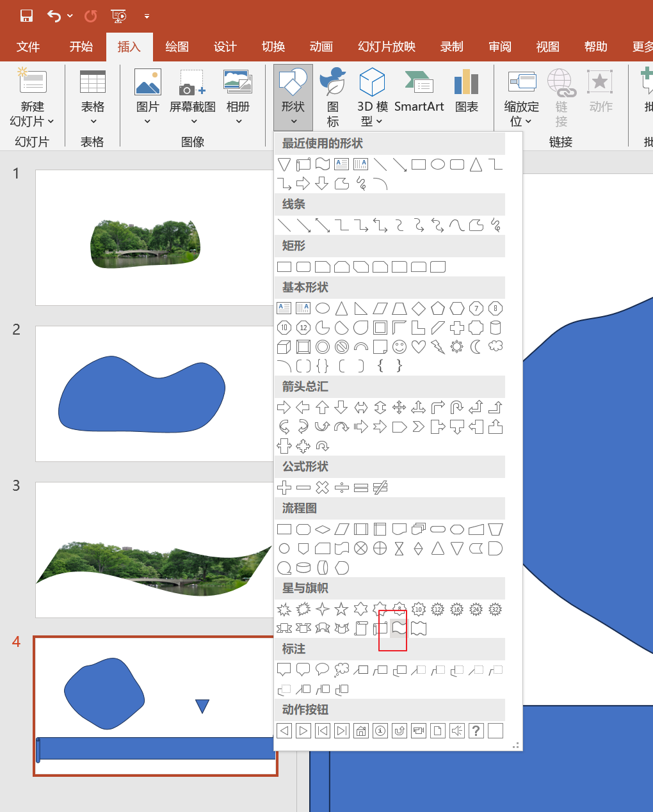653x812 pixels.
Task: Switch to the 开始 ribbon tab
Action: click(x=81, y=47)
